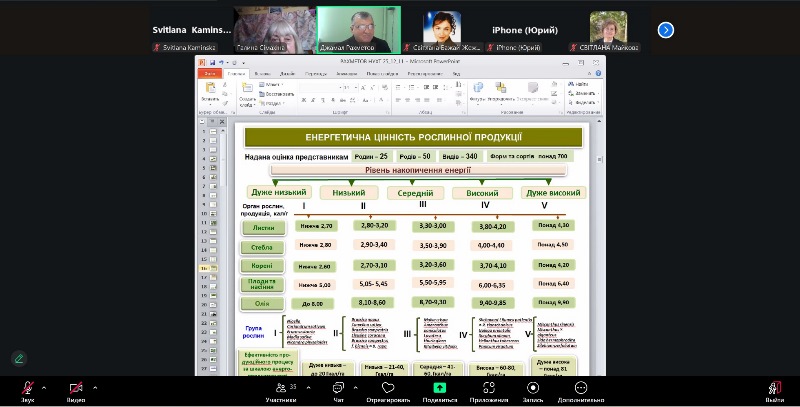The height and width of the screenshot is (407, 800).
Task: Toggle bold Ж formatting
Action: click(x=304, y=100)
